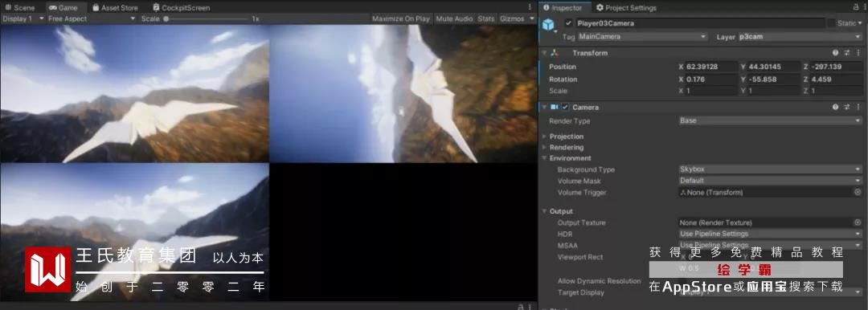Open the Free Aspect ratio dropdown
This screenshot has width=868, height=310.
coord(92,18)
